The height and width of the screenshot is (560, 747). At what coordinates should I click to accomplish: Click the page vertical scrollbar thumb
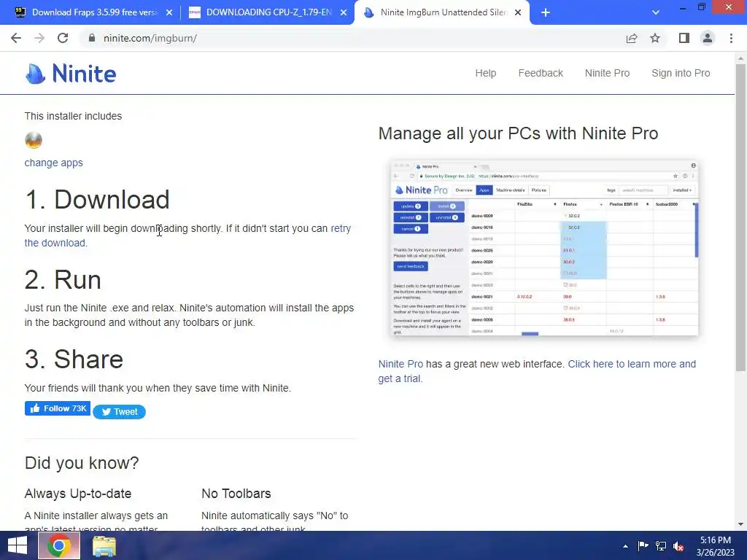[x=740, y=217]
